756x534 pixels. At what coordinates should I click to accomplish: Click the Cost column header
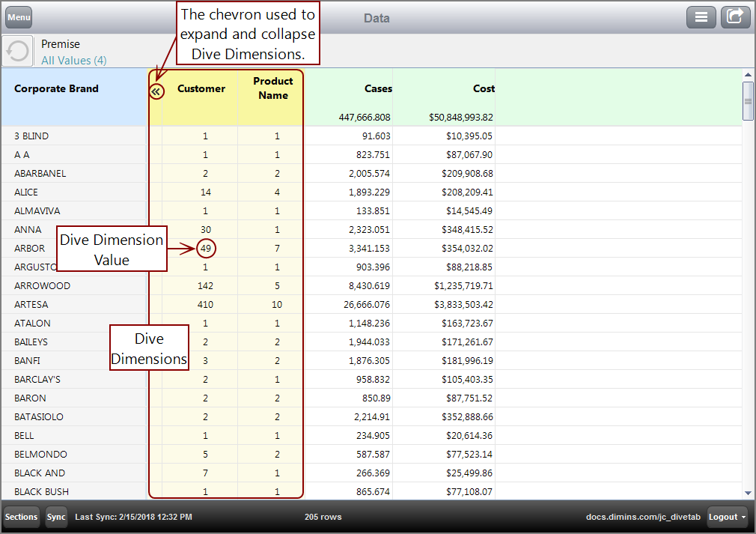click(x=484, y=88)
